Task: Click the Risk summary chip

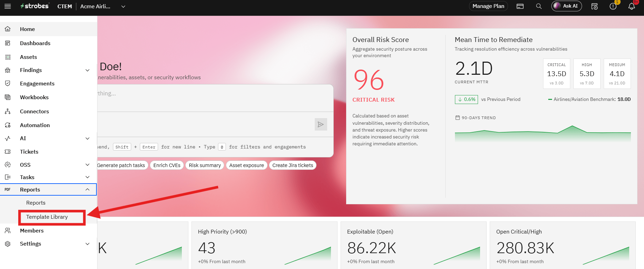Action: [x=205, y=165]
